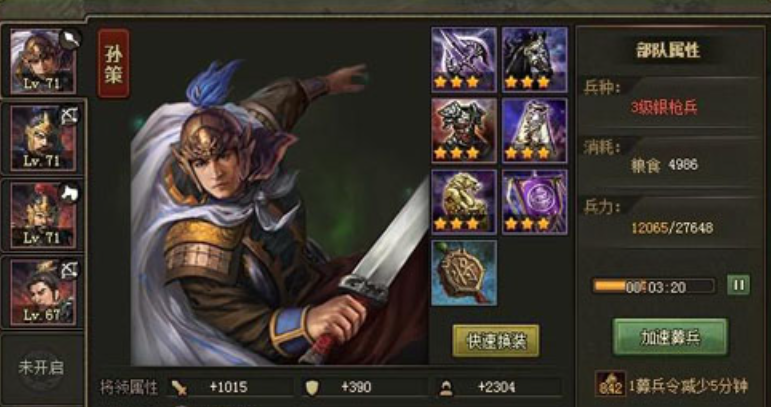Click the 快速换装 quick equip button

tap(496, 340)
